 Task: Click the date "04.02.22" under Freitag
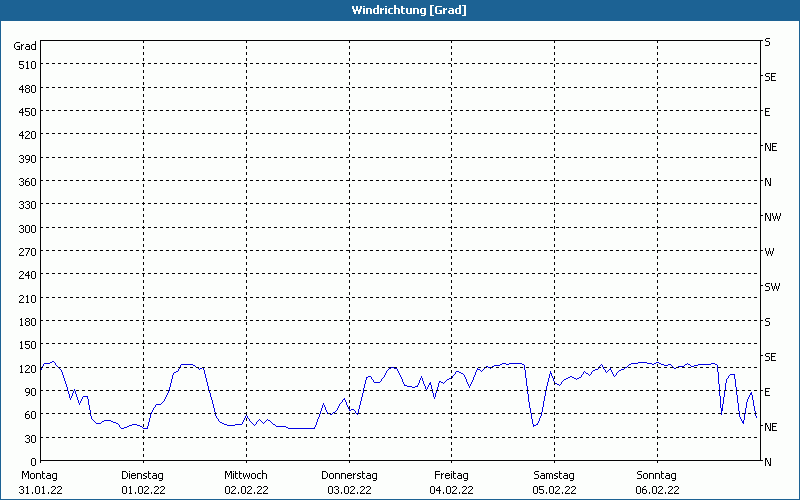[x=452, y=490]
